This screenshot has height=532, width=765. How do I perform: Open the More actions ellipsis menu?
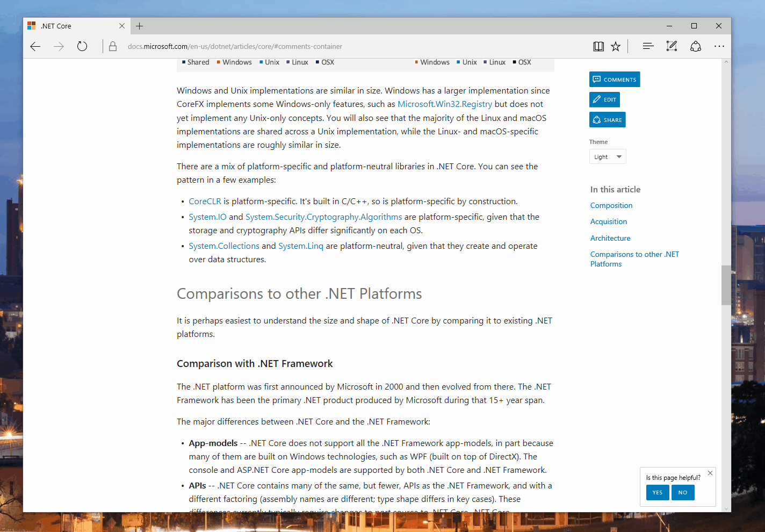click(x=719, y=47)
